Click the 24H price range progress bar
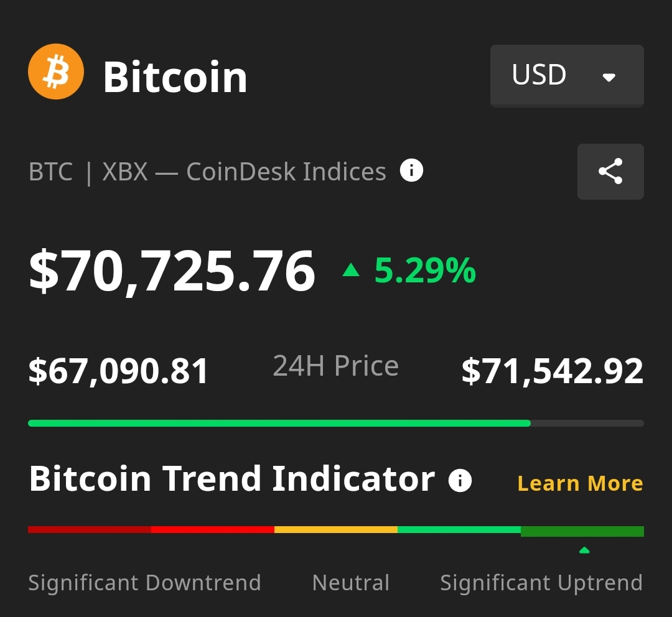Viewport: 672px width, 617px height. (x=336, y=423)
